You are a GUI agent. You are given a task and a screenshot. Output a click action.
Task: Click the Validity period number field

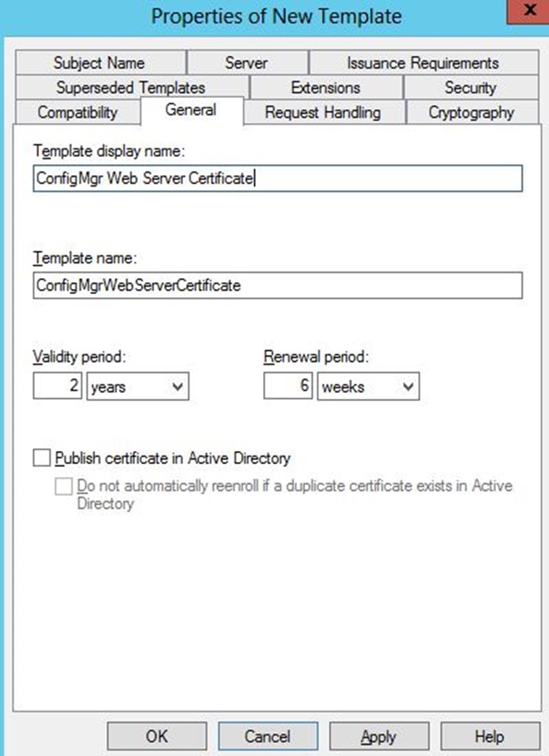tap(57, 386)
